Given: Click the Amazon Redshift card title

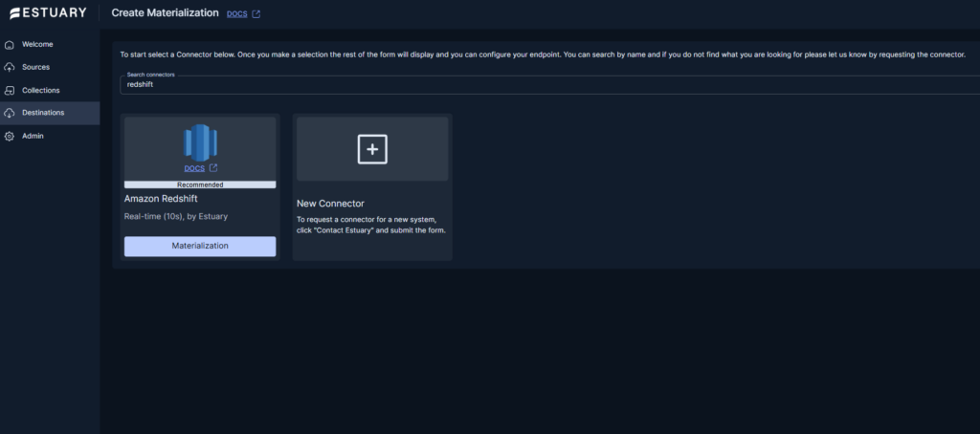Looking at the screenshot, I should click(x=161, y=199).
